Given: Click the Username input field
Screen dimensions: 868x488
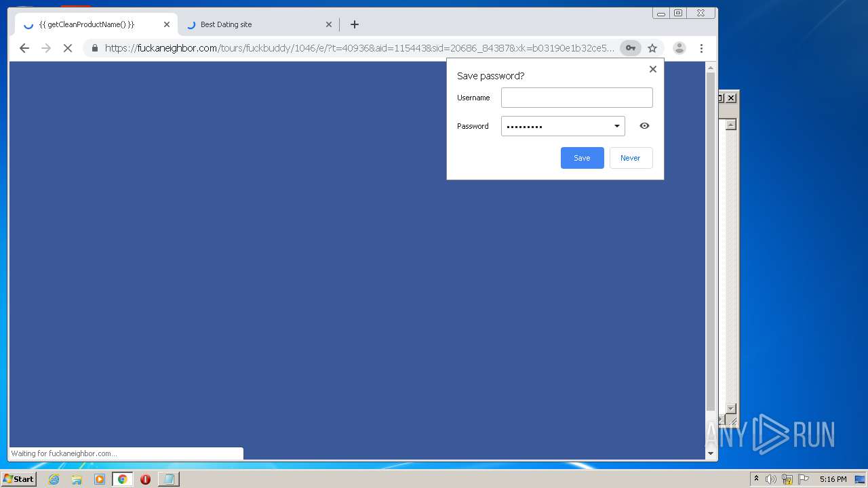Looking at the screenshot, I should 577,98.
